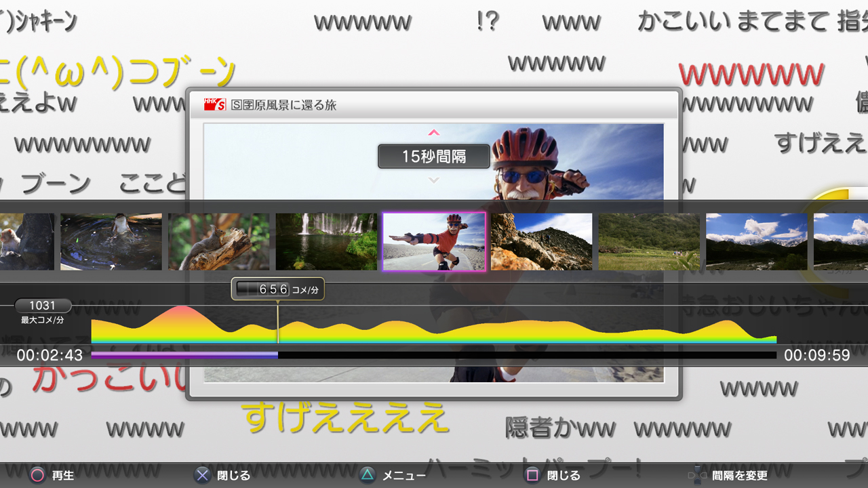The image size is (868, 488).
Task: Click the 656 コメ/分 timeline marker
Action: point(277,289)
